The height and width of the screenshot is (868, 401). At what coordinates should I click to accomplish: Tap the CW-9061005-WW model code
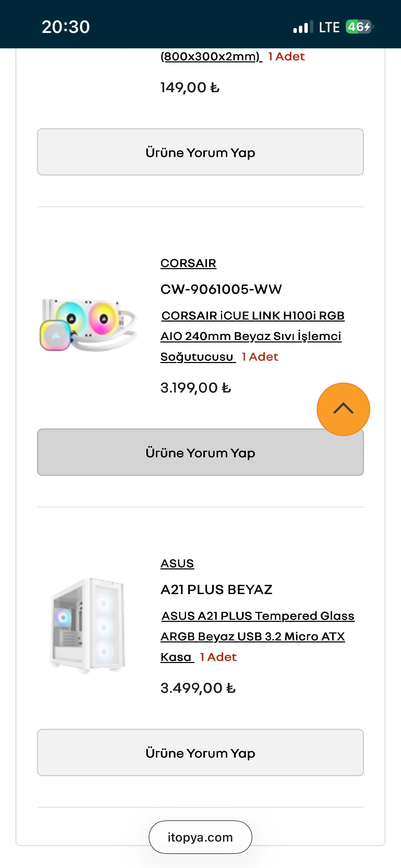(221, 289)
